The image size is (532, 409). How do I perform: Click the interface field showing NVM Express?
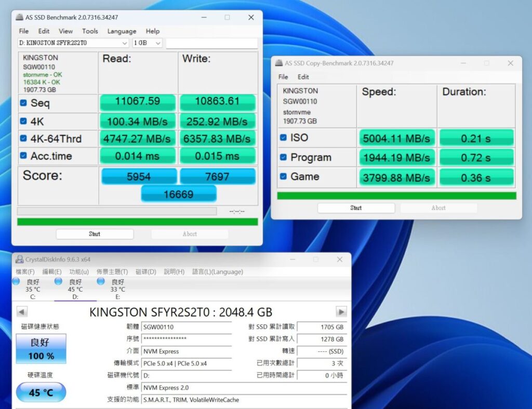tap(187, 351)
